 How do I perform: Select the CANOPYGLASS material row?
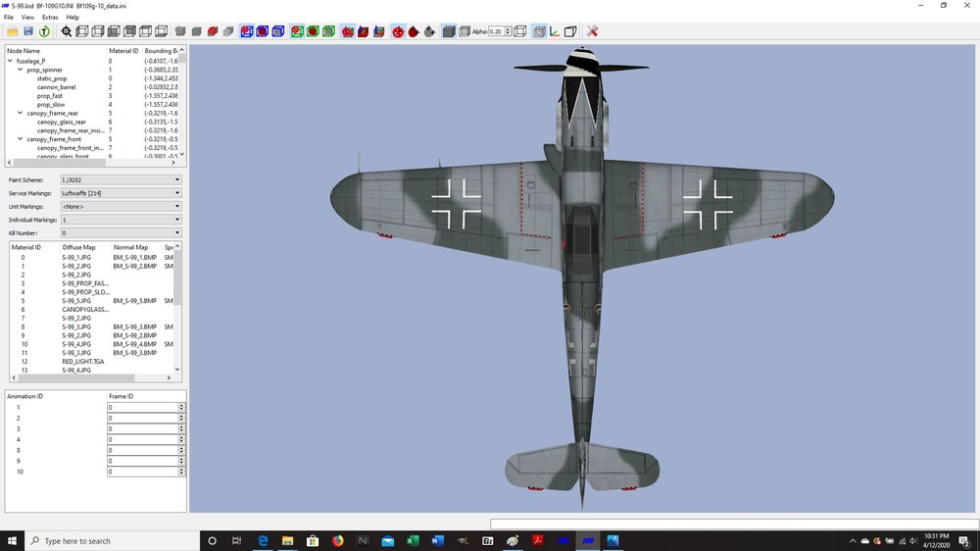(x=91, y=310)
